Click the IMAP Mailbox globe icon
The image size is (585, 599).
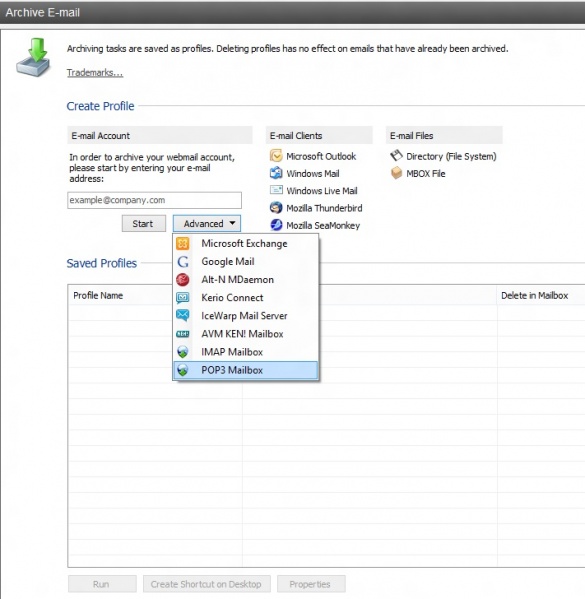point(183,352)
